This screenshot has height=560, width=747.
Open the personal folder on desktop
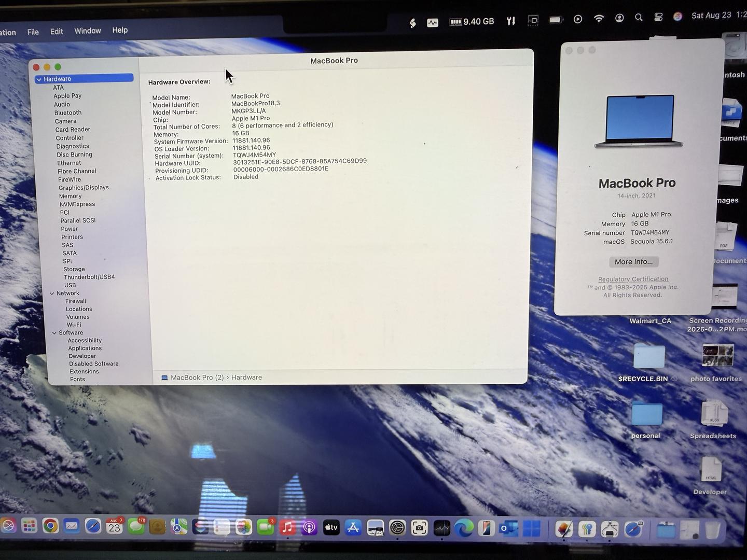point(646,414)
